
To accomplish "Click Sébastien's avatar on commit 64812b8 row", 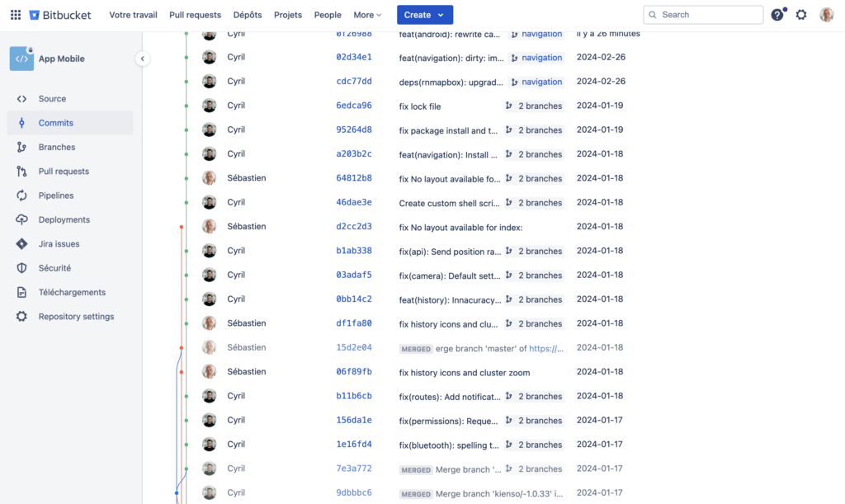I will click(x=209, y=178).
